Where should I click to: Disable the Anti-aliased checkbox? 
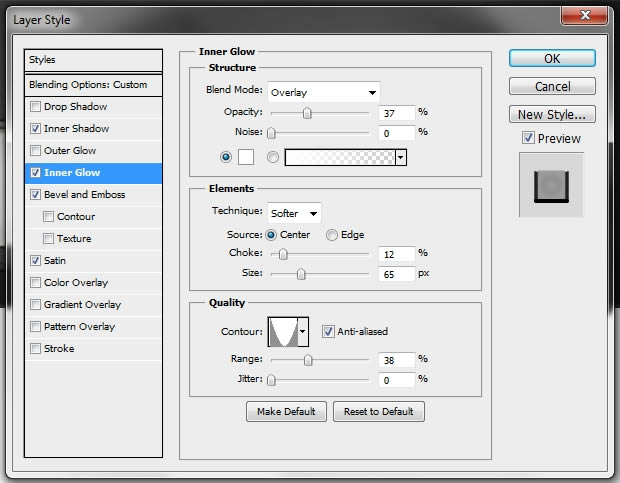[328, 331]
